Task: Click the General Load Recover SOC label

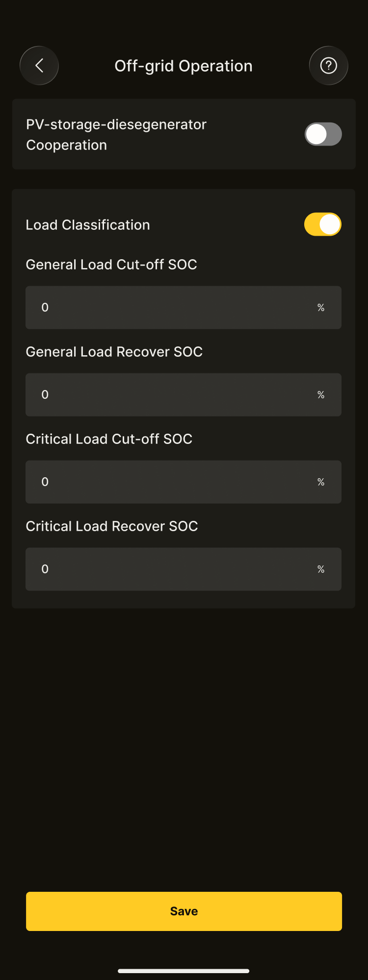Action: 114,352
